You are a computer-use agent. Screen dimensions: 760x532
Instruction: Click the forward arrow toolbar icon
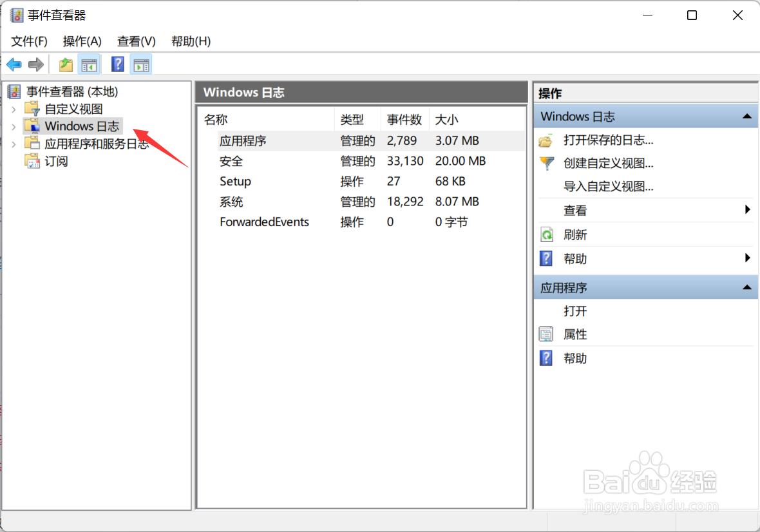tap(36, 64)
